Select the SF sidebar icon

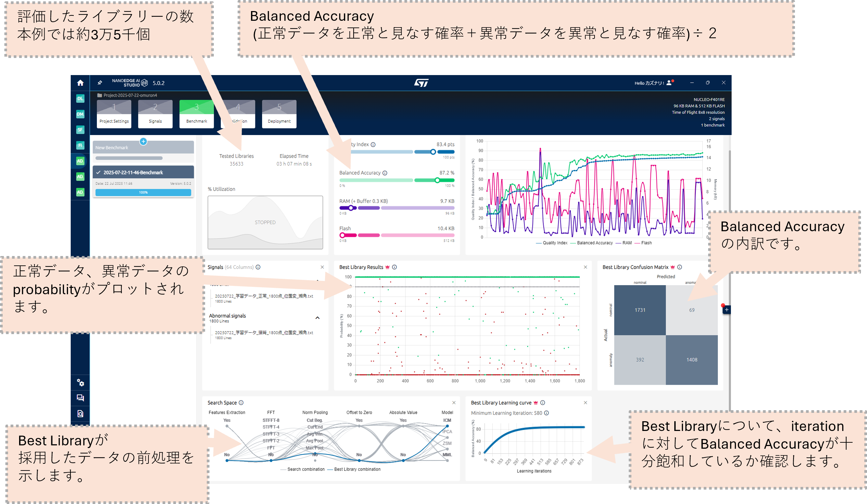tap(80, 130)
